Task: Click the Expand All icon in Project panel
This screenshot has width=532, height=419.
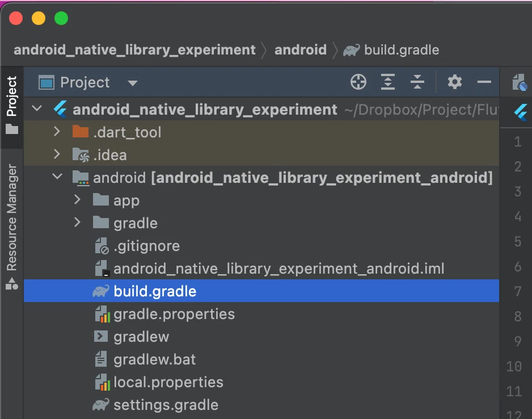Action: (388, 82)
